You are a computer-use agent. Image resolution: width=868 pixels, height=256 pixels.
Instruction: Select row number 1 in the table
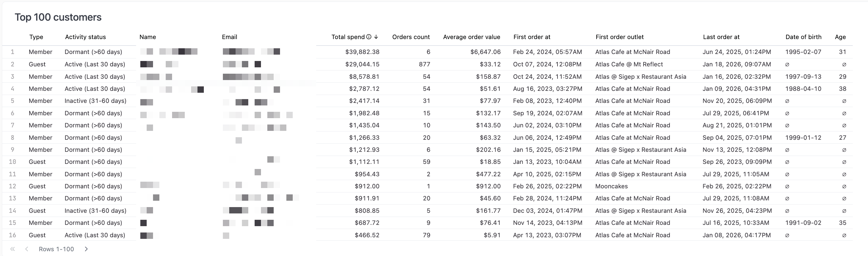click(12, 52)
